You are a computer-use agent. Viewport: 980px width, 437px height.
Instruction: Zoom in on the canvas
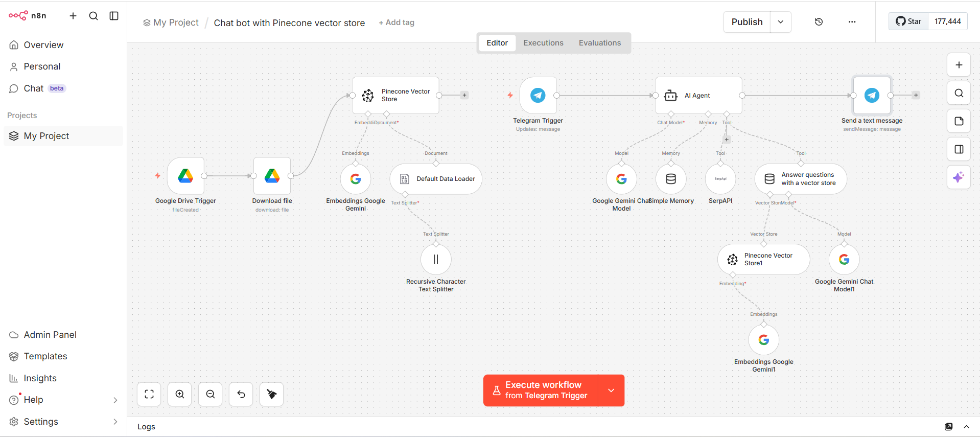click(180, 394)
